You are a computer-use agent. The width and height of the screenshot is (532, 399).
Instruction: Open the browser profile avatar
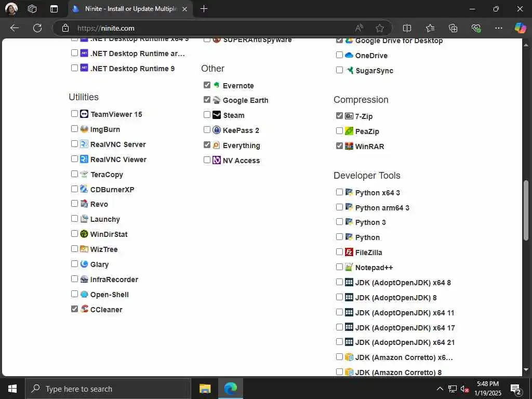(11, 9)
